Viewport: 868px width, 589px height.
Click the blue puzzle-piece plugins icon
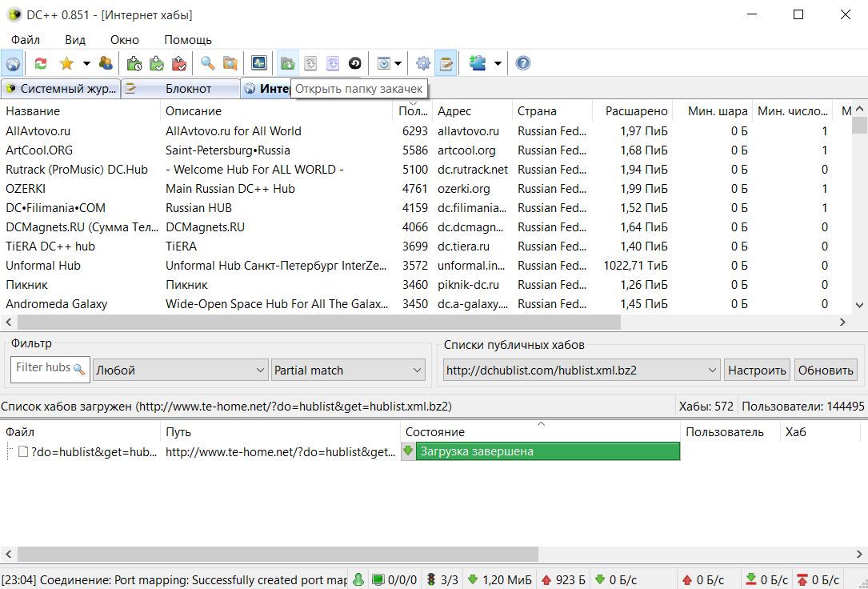pyautogui.click(x=477, y=64)
